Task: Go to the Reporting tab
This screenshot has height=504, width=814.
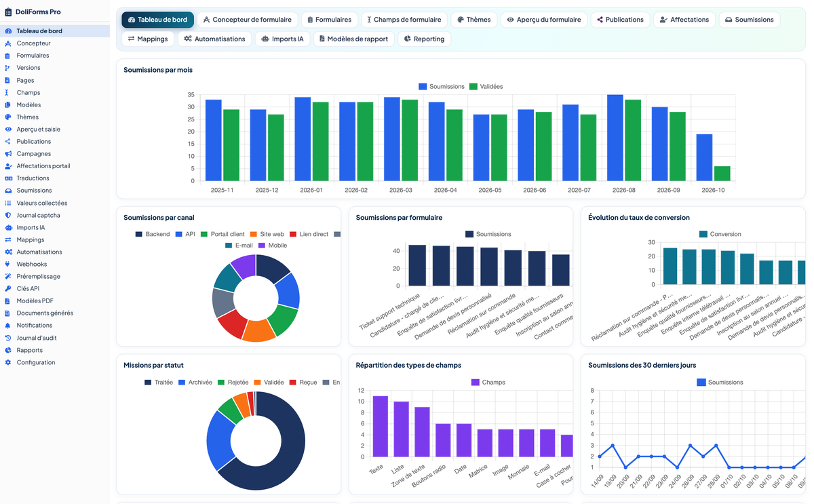Action: [x=424, y=39]
